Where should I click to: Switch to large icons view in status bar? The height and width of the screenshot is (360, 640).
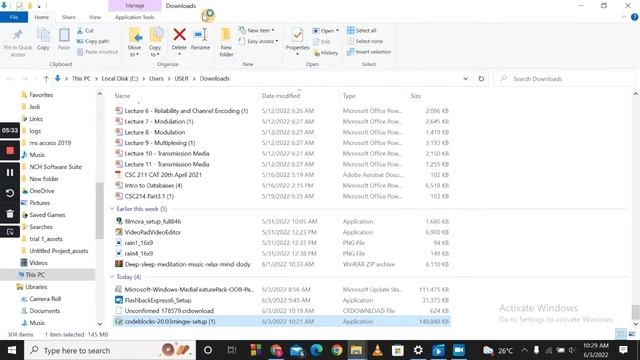click(x=632, y=334)
